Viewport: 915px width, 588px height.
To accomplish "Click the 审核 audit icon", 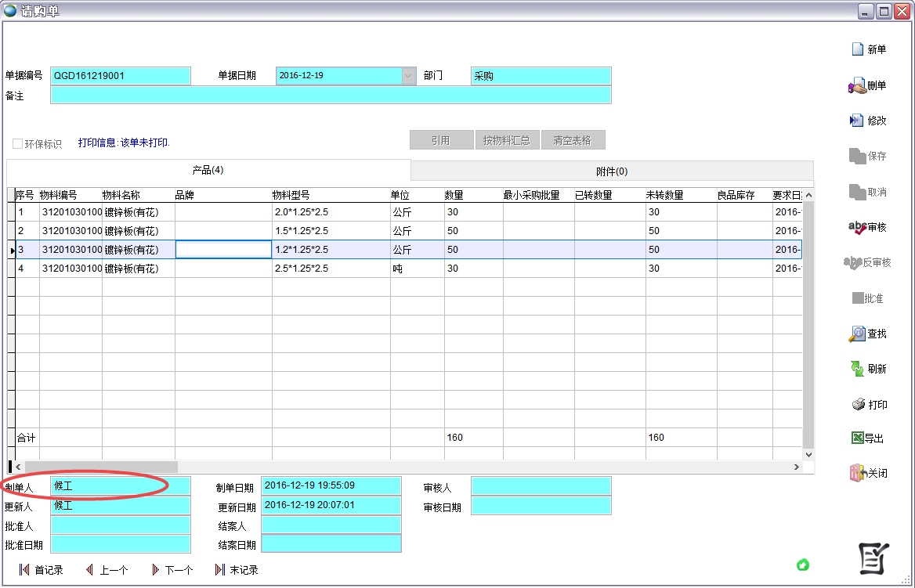I will click(x=857, y=227).
